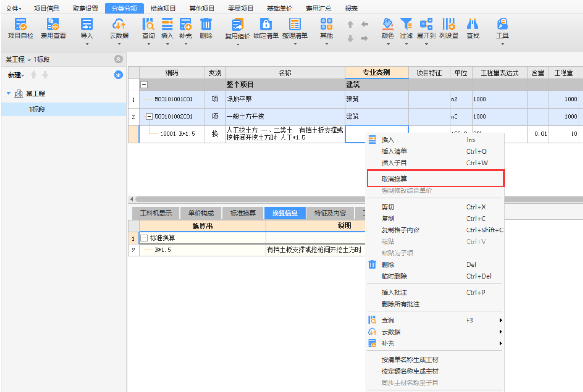The height and width of the screenshot is (392, 583).
Task: Choose 插入清单 from the context menu
Action: (x=394, y=151)
